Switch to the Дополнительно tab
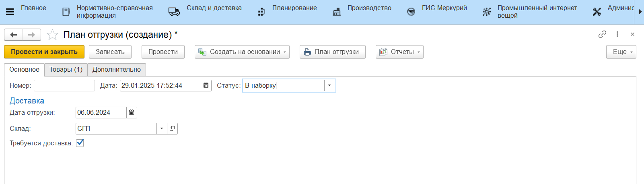This screenshot has height=184, width=644. (x=117, y=70)
